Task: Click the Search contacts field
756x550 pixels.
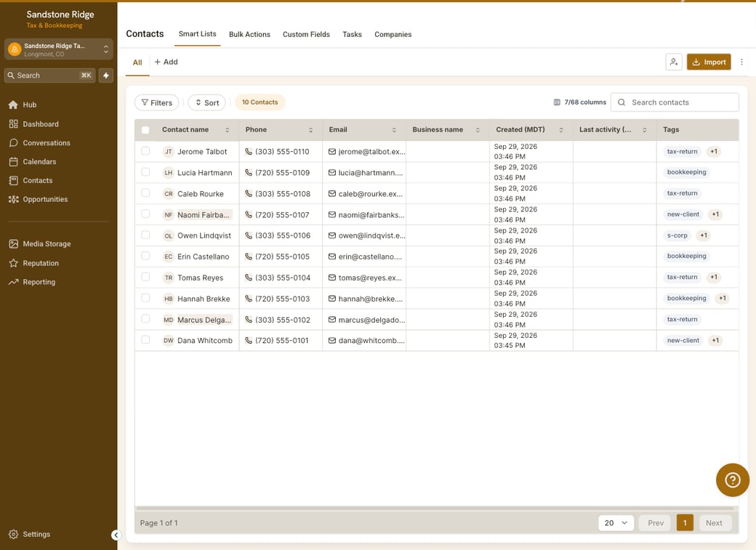Action: (675, 102)
